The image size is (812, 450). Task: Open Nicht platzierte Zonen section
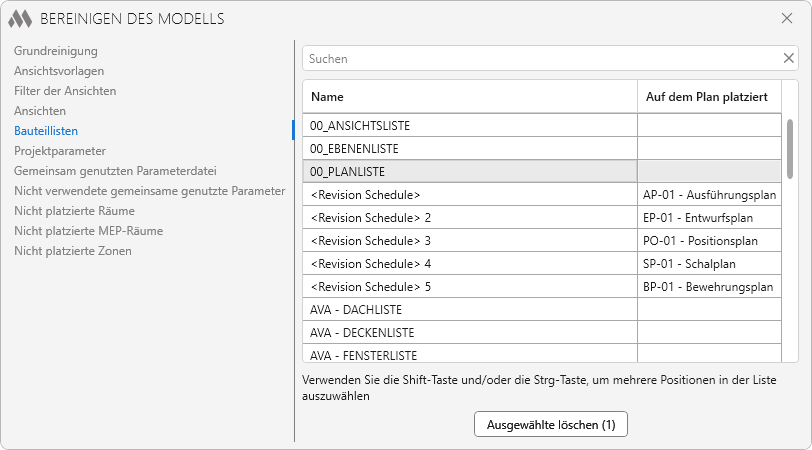[72, 250]
